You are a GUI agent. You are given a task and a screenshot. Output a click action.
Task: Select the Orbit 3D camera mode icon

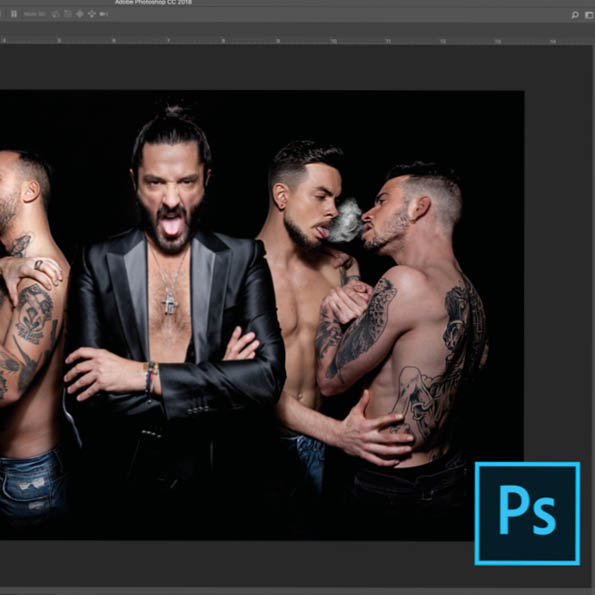tap(55, 14)
